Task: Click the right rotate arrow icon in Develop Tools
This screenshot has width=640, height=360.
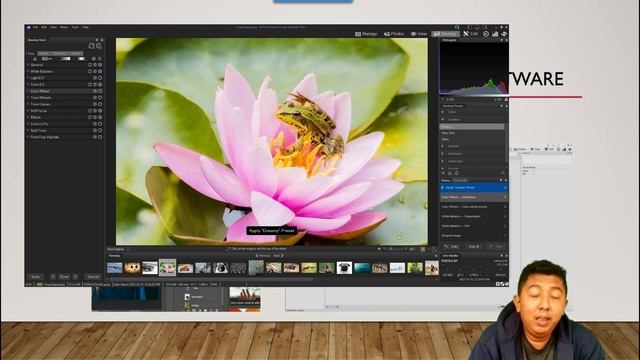Action: (x=99, y=46)
